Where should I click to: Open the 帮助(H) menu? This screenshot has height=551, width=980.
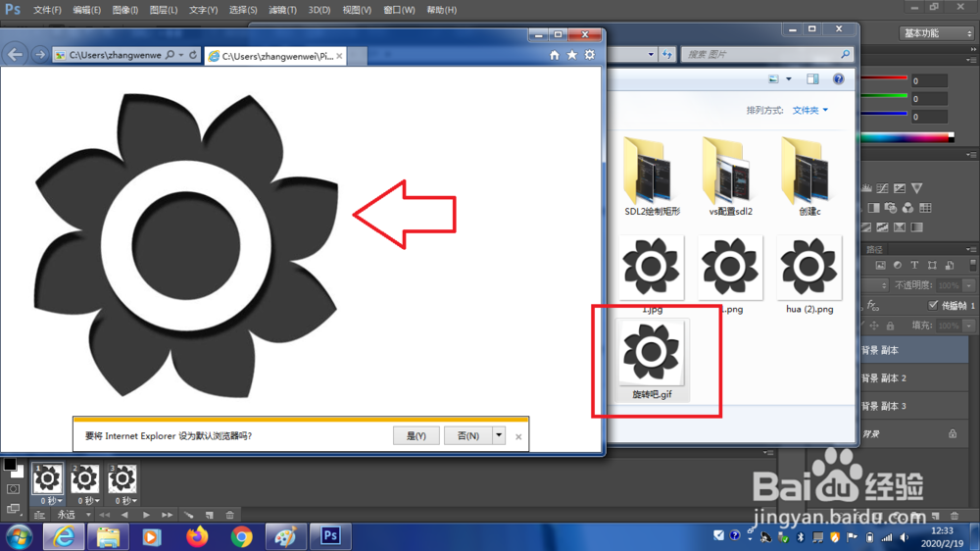(441, 10)
